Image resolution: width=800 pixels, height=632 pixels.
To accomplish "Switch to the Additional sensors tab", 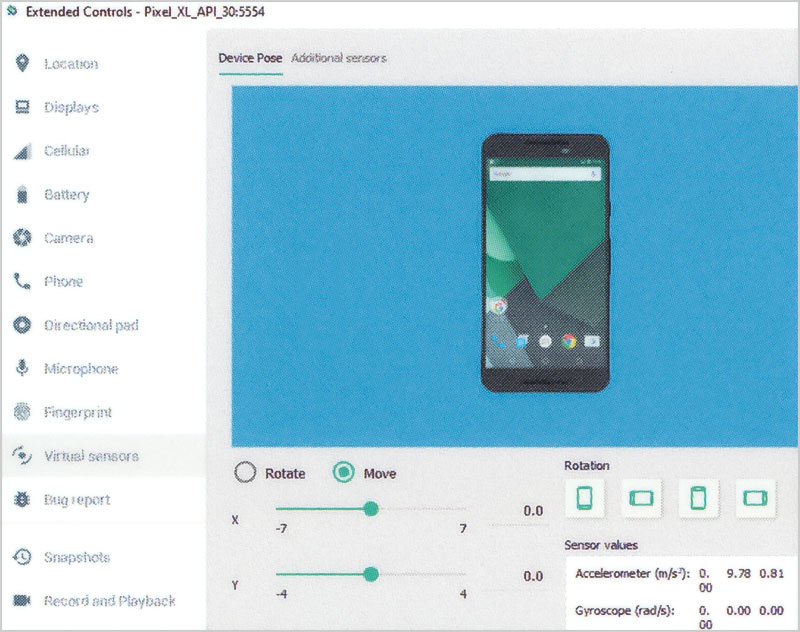I will (x=339, y=58).
